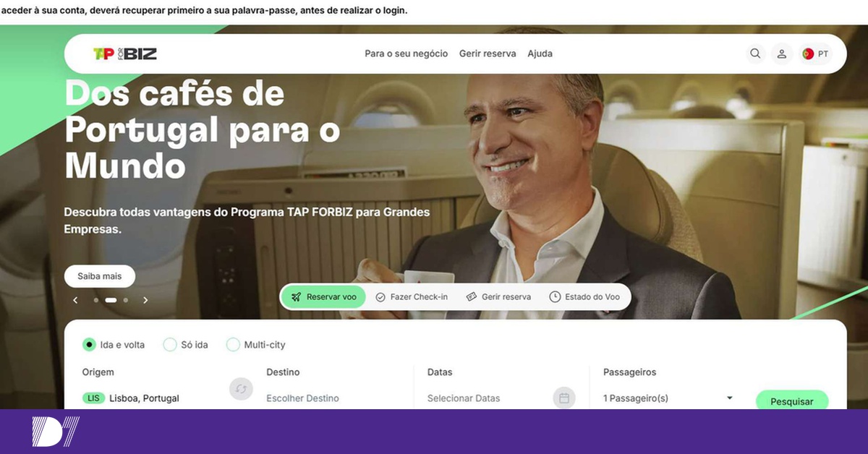
Task: Select the third carousel indicator dot
Action: pyautogui.click(x=126, y=299)
